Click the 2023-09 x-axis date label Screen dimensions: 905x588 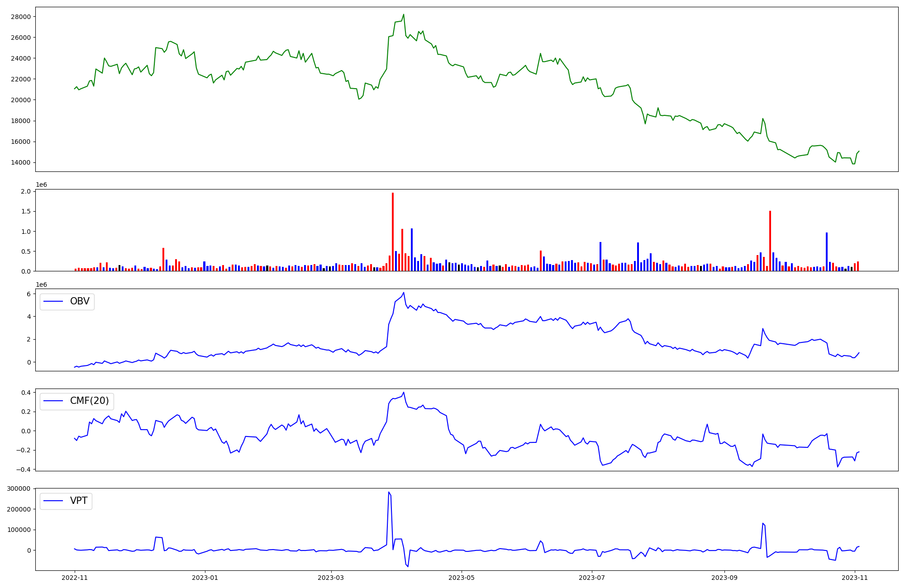[x=724, y=578]
